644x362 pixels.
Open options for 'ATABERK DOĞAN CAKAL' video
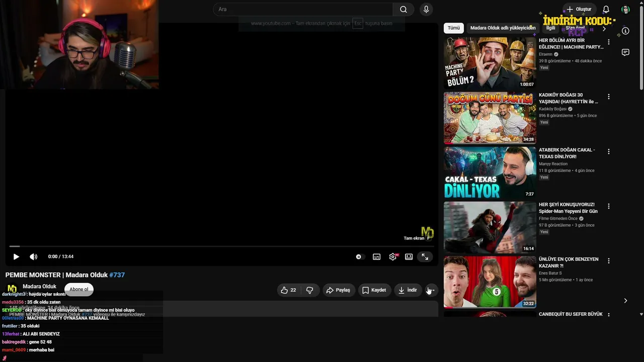609,151
